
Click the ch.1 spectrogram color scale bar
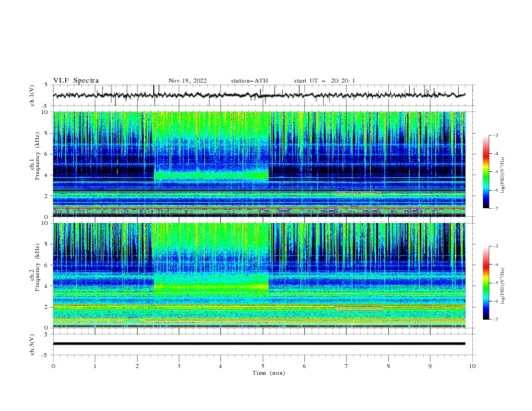point(486,172)
